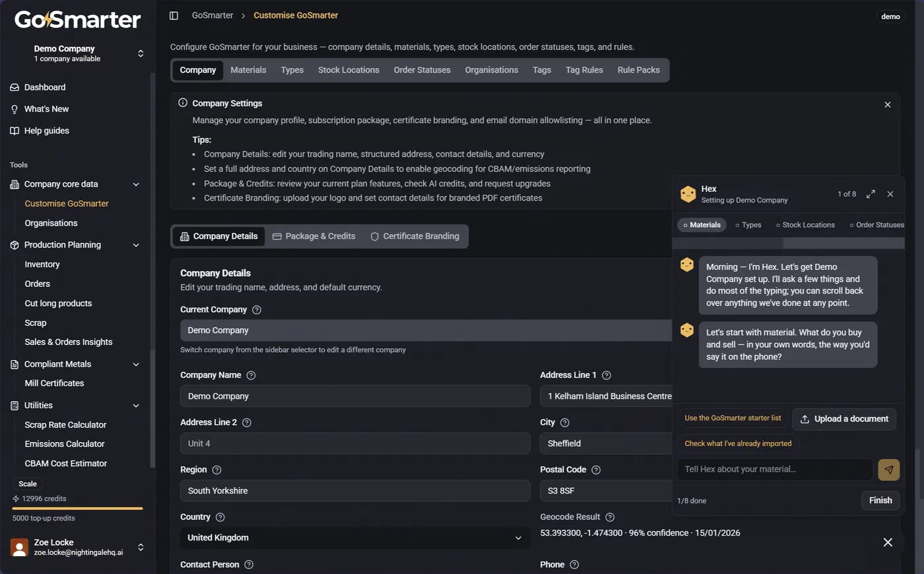Click help icon beside Contact Person
This screenshot has width=924, height=574.
click(x=249, y=565)
